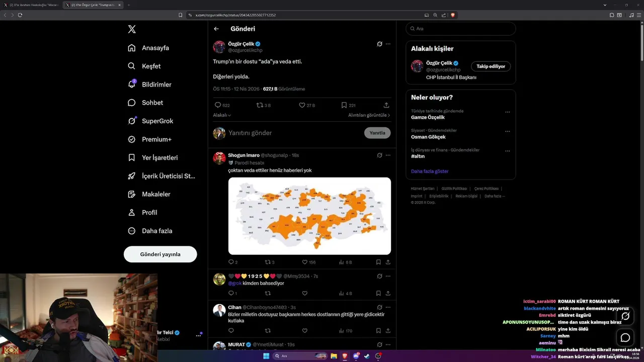View Shogun imaro reply analytics 8 B
The width and height of the screenshot is (644, 362).
pos(345,262)
